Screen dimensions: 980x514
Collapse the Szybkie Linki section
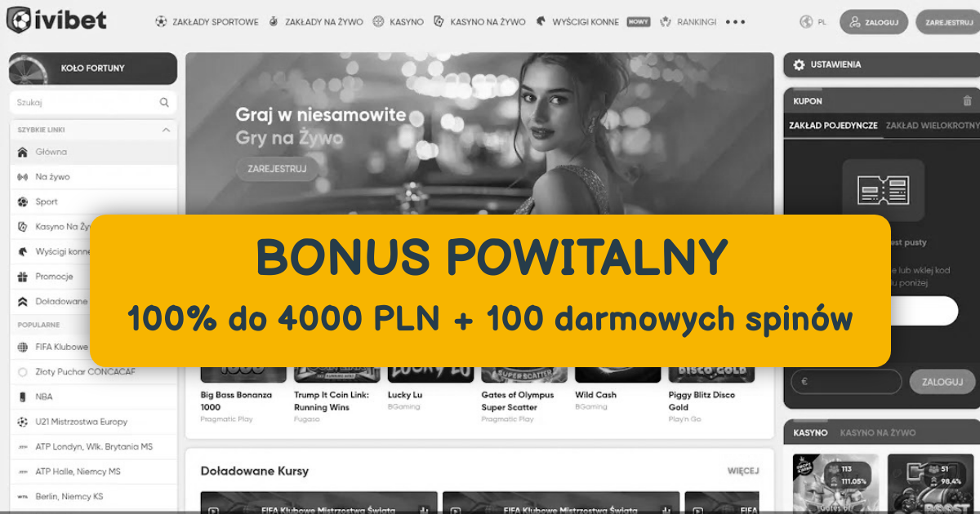166,130
